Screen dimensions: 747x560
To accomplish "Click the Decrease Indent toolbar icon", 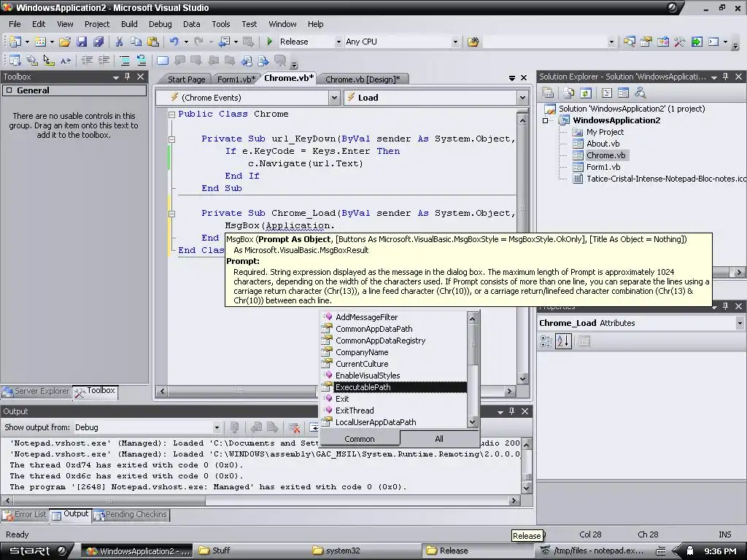I will point(87,61).
